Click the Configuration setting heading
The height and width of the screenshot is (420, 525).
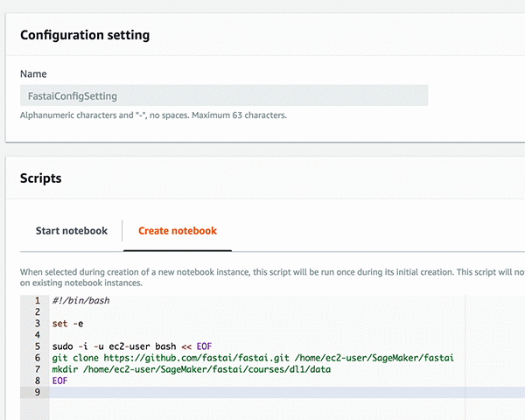pos(85,36)
